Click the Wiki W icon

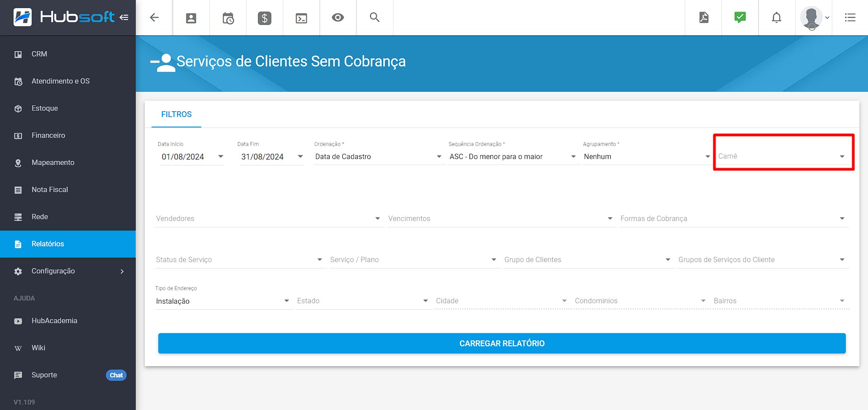pyautogui.click(x=18, y=348)
